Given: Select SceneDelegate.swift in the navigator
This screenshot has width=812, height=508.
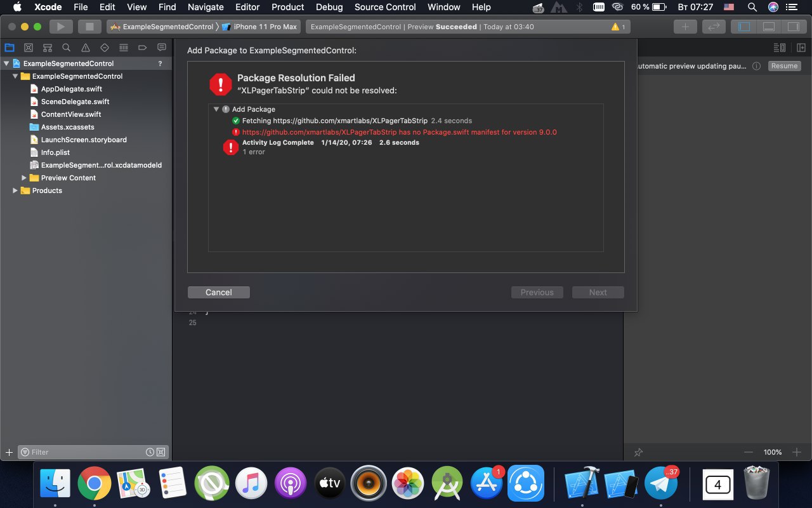Looking at the screenshot, I should point(75,102).
